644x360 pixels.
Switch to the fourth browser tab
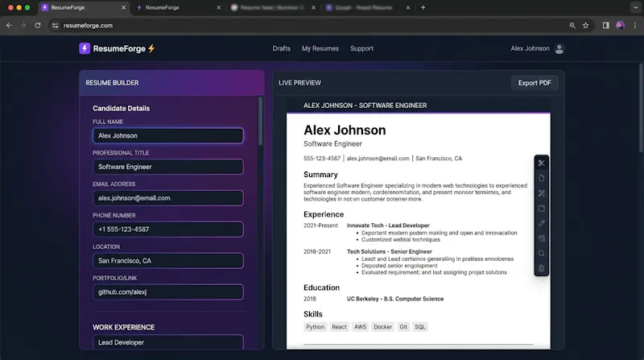[367, 7]
